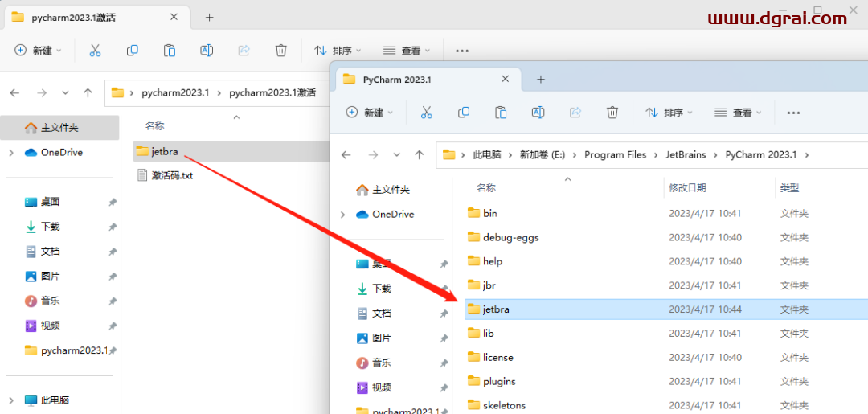Open recent locations dropdown in back window
This screenshot has width=868, height=414.
(65, 93)
